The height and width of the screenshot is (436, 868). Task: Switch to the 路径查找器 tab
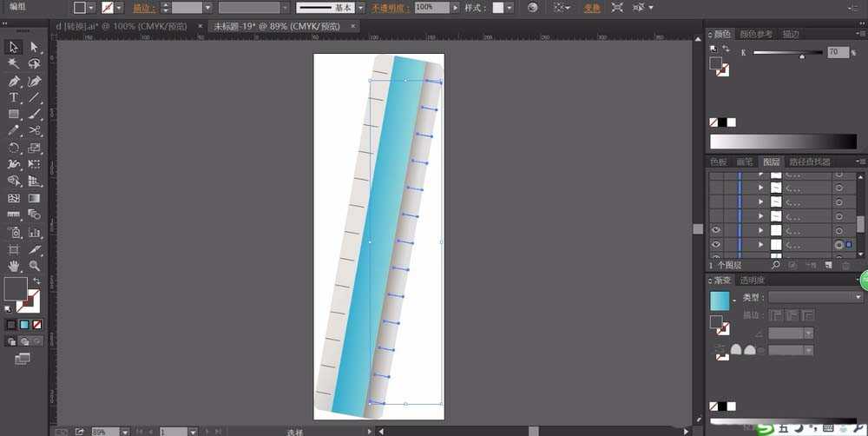[809, 162]
